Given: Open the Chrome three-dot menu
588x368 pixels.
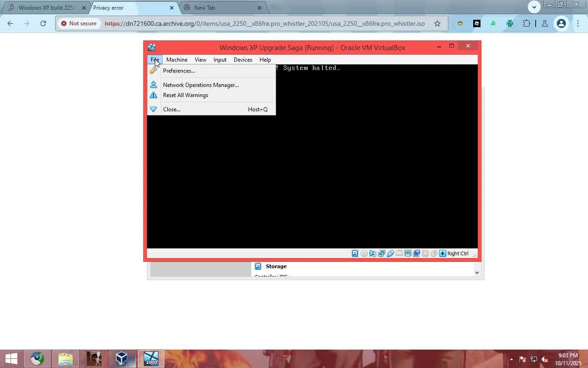Looking at the screenshot, I should pyautogui.click(x=578, y=23).
